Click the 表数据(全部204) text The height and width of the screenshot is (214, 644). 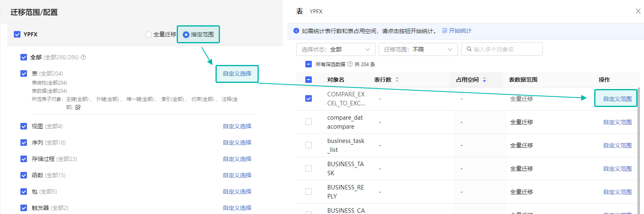click(x=49, y=91)
